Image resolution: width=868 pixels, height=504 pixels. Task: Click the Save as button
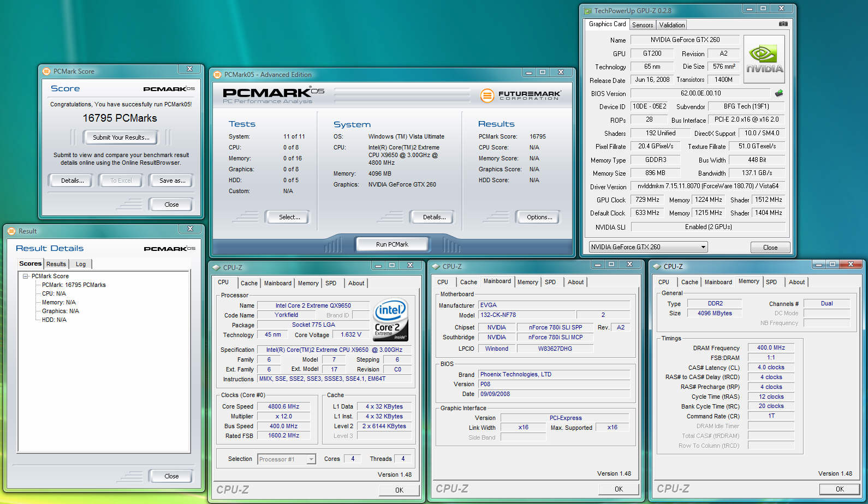tap(173, 181)
